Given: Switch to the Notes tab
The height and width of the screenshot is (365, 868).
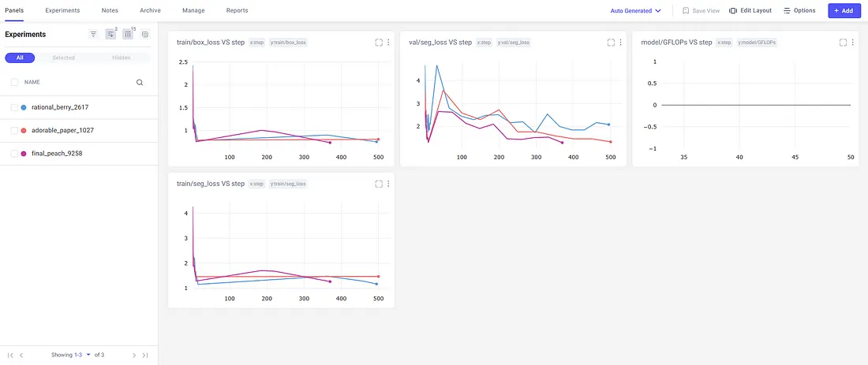Looking at the screenshot, I should point(110,10).
